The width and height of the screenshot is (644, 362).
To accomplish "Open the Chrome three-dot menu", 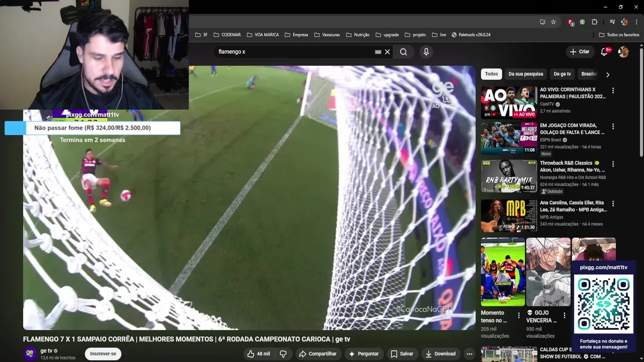I will (636, 22).
